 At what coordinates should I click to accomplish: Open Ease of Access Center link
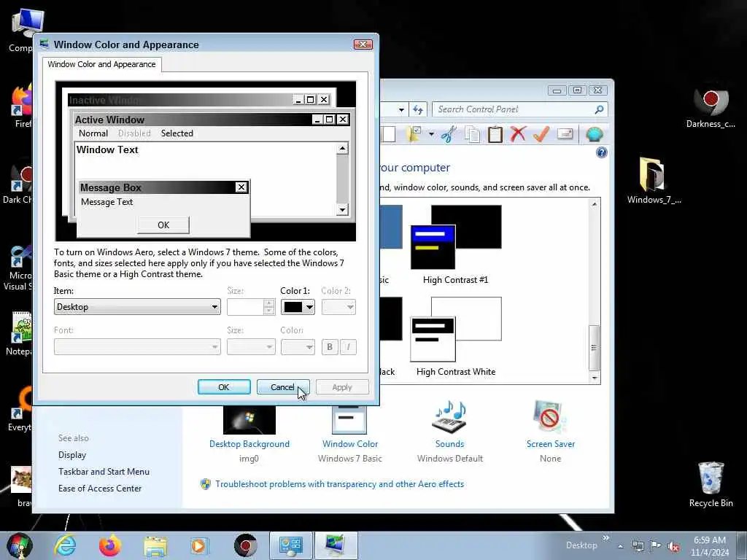coord(99,489)
